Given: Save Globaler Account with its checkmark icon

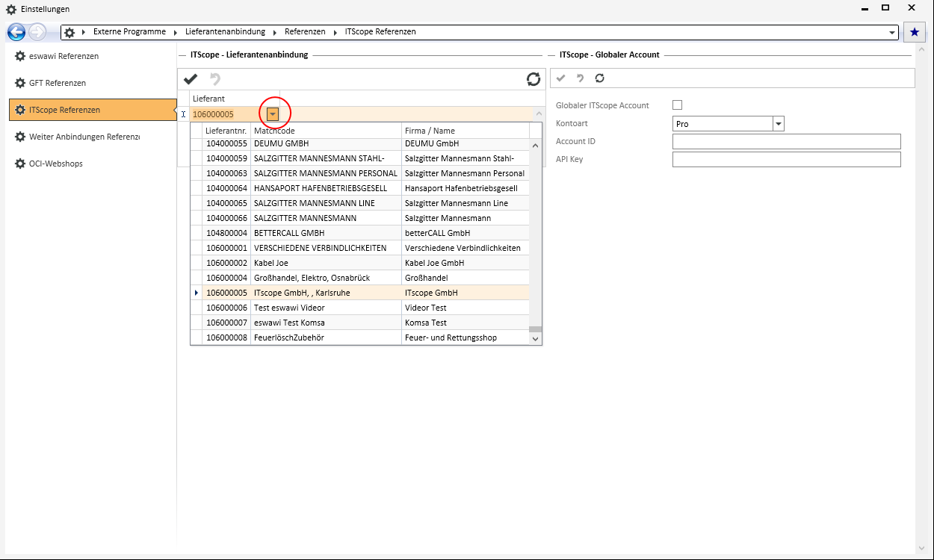Looking at the screenshot, I should [x=561, y=78].
